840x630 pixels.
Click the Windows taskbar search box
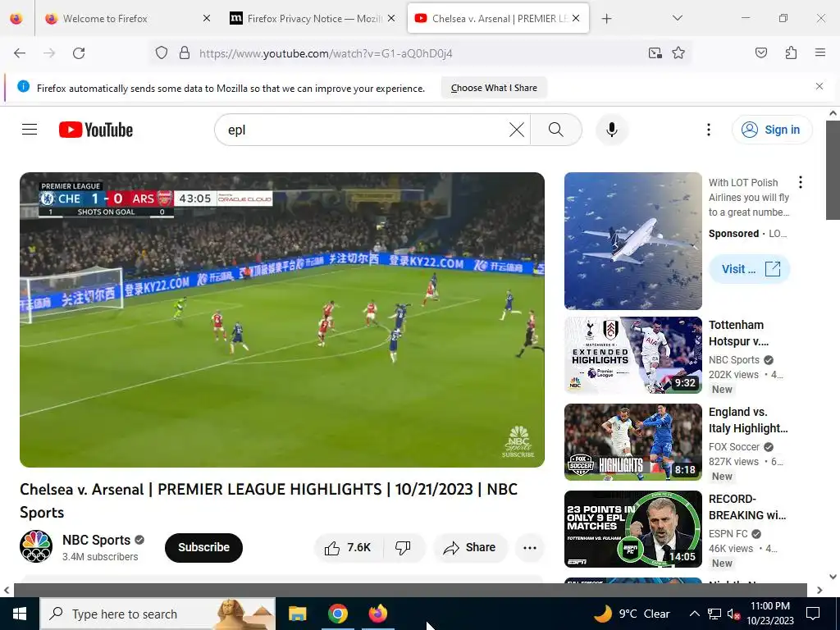tap(157, 614)
